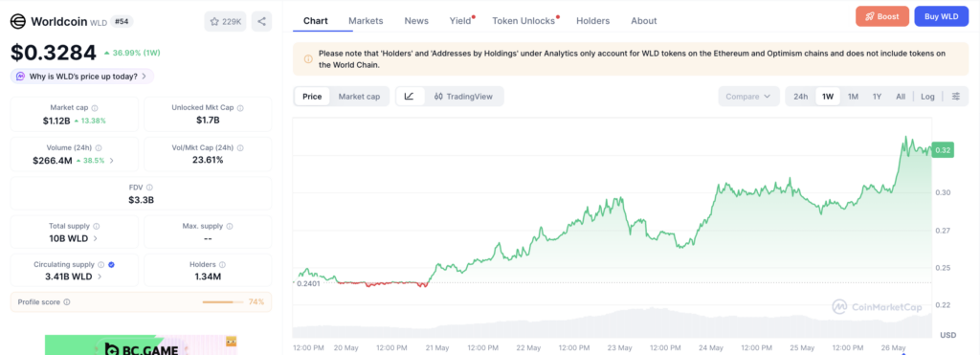This screenshot has width=980, height=355.
Task: Open the News tab
Action: [x=416, y=21]
